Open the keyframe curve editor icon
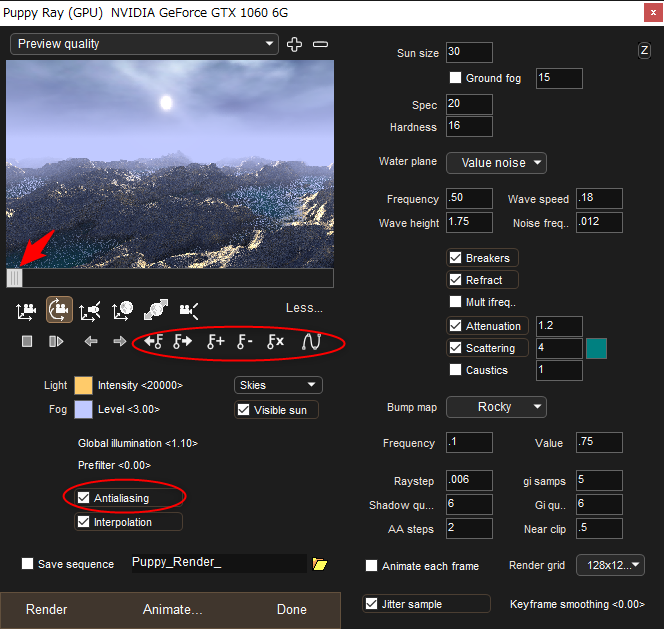The height and width of the screenshot is (629, 664). pos(311,341)
